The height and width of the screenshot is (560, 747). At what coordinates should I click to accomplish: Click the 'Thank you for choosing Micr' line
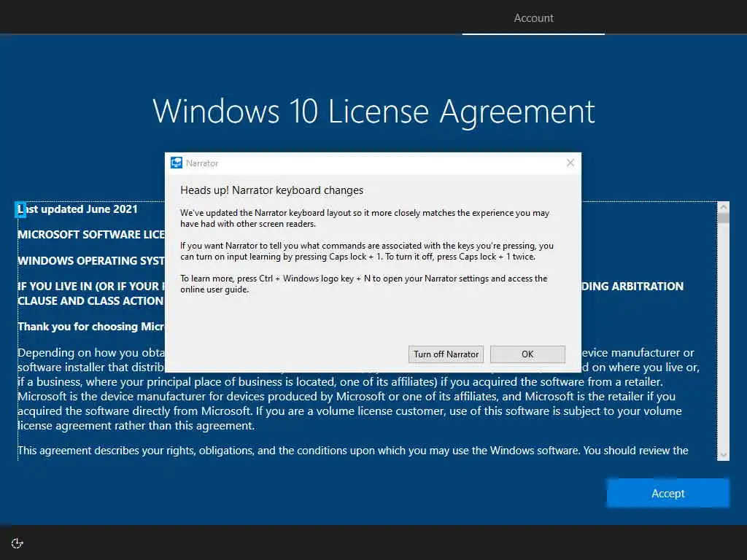91,327
